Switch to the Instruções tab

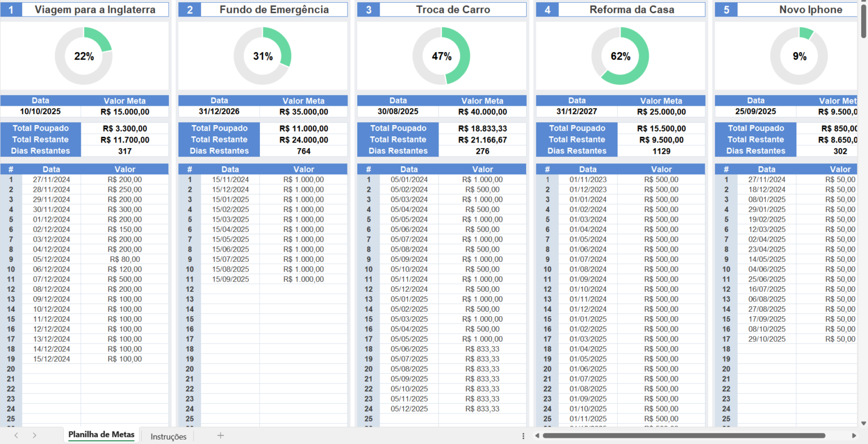click(x=168, y=436)
